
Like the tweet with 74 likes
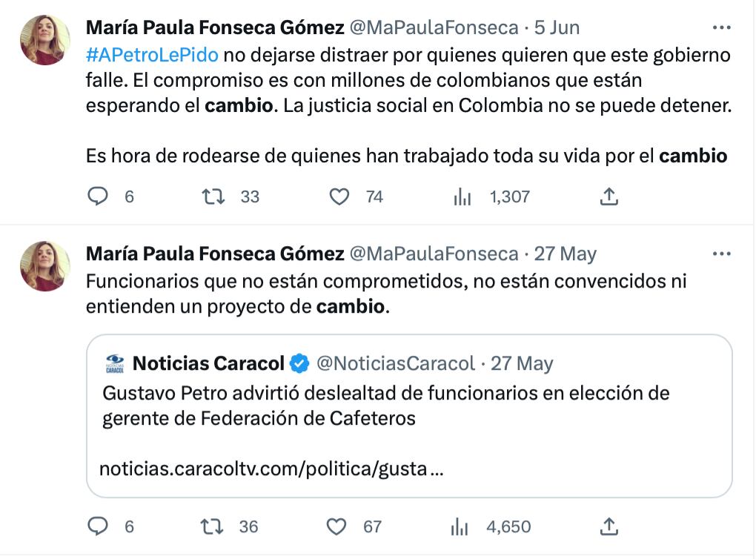click(x=339, y=196)
